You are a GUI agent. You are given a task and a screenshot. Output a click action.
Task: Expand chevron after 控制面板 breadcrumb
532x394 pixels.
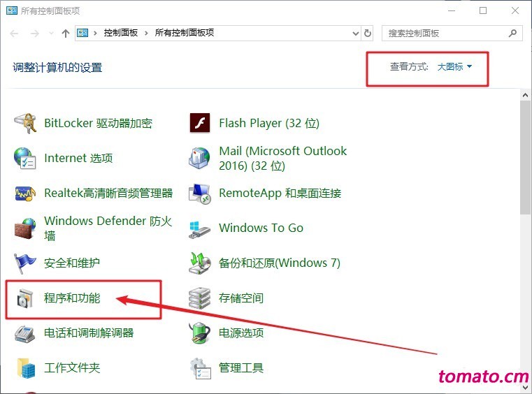(146, 33)
